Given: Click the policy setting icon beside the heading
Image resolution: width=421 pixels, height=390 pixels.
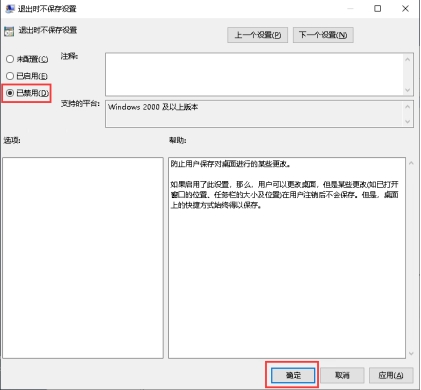Looking at the screenshot, I should point(9,31).
